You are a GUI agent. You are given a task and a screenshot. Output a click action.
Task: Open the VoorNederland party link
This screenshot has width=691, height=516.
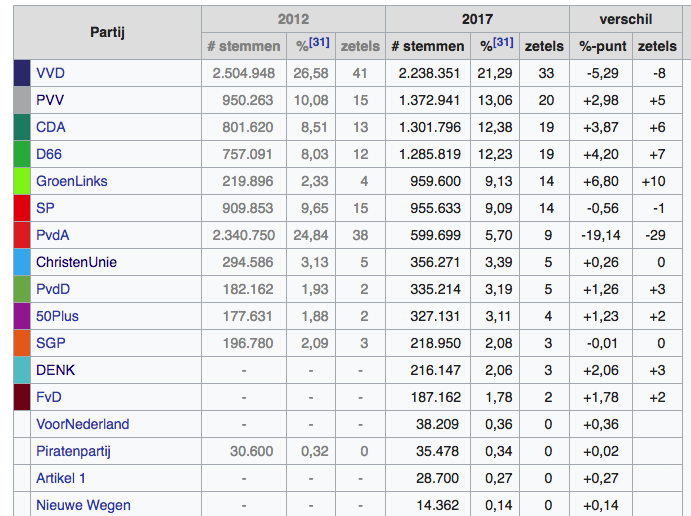(83, 424)
